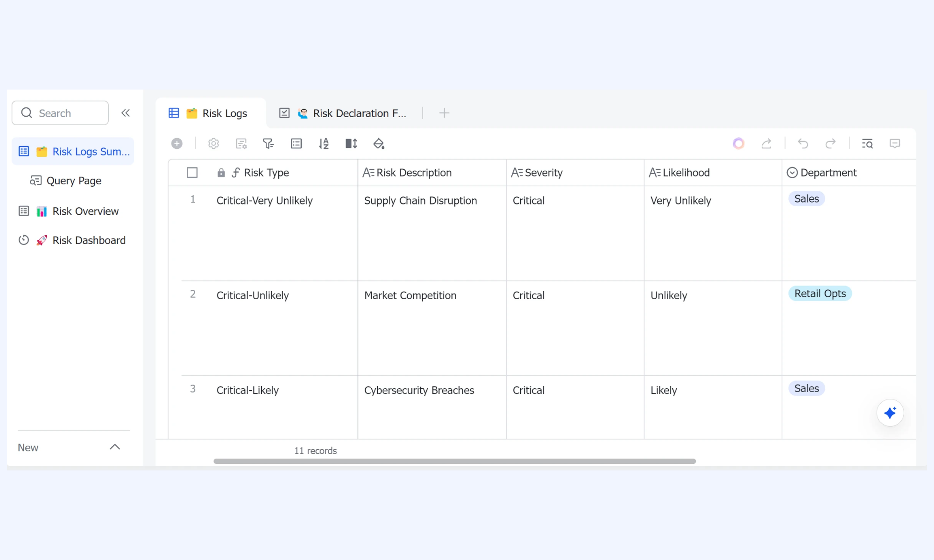Open the AI assistant circle icon in toolbar
Viewport: 934px width, 560px height.
click(738, 143)
